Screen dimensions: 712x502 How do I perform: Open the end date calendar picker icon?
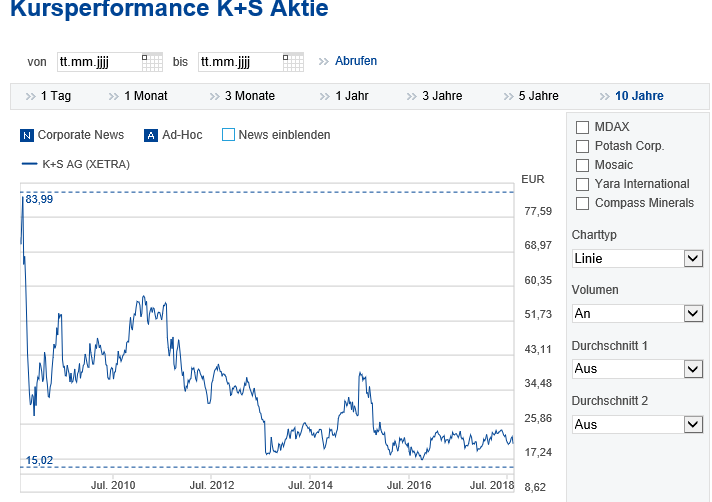click(293, 62)
